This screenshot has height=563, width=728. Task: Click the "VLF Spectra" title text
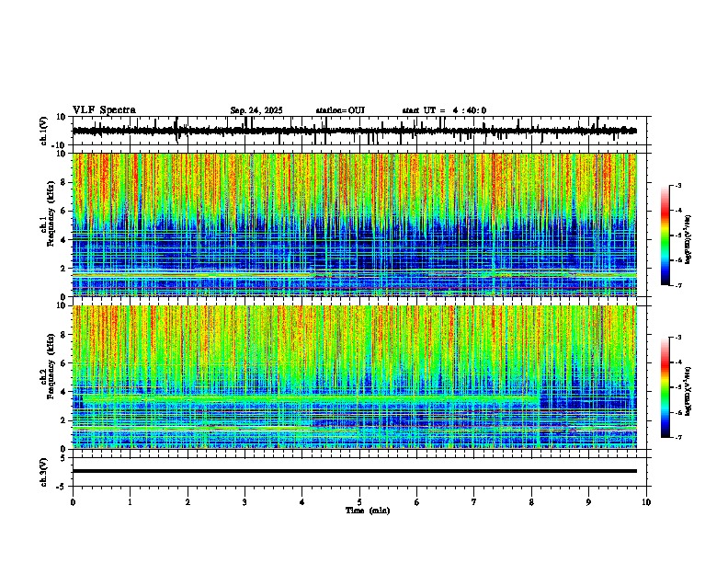(104, 109)
